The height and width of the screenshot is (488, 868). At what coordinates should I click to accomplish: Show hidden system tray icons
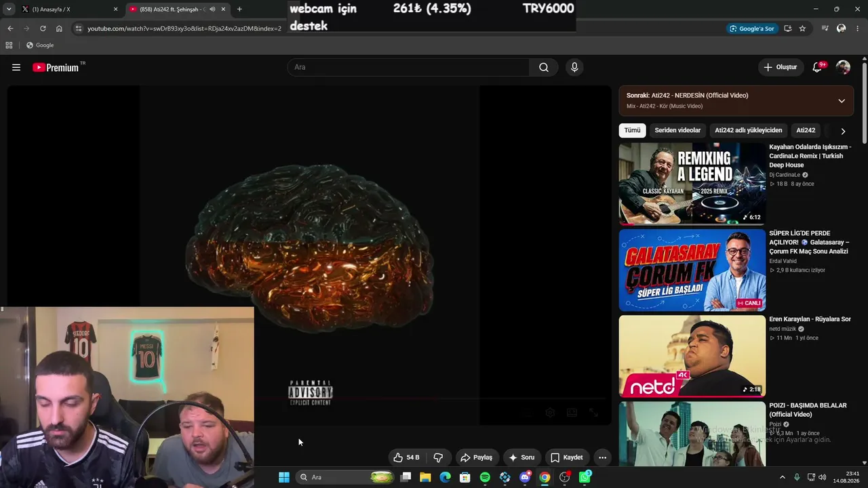[x=782, y=477]
